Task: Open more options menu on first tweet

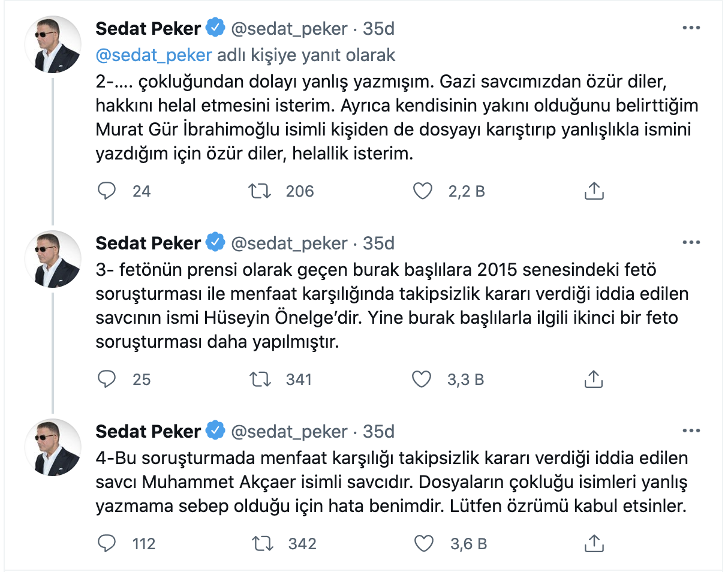Action: tap(691, 29)
